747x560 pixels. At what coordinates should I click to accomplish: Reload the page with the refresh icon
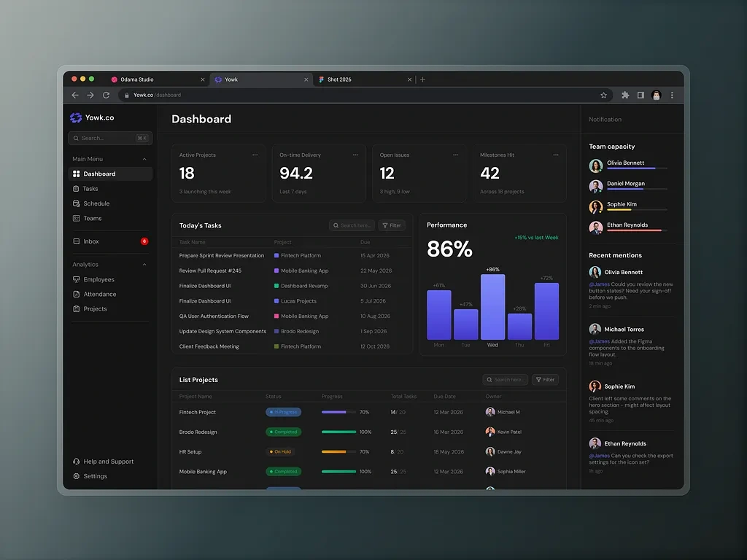click(107, 96)
